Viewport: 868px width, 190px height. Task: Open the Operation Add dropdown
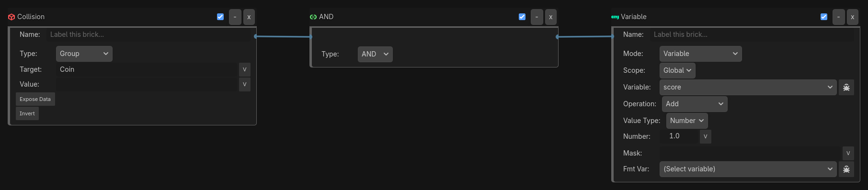coord(695,104)
